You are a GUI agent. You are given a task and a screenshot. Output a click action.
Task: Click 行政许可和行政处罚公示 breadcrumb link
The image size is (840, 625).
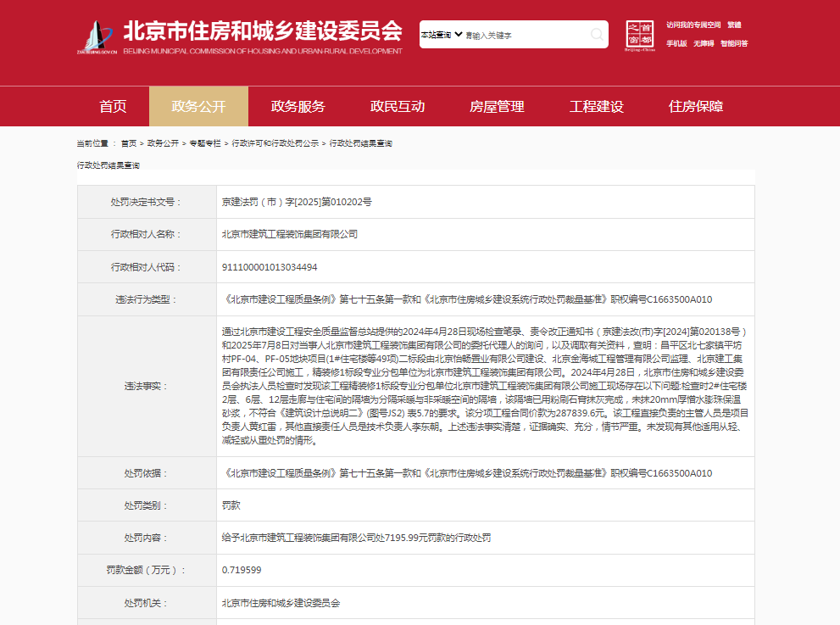pyautogui.click(x=275, y=143)
